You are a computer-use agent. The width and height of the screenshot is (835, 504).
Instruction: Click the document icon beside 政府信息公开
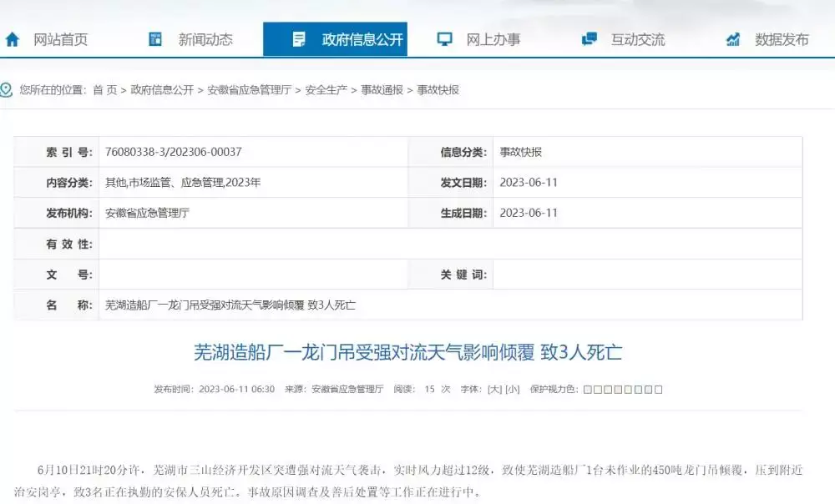point(299,39)
